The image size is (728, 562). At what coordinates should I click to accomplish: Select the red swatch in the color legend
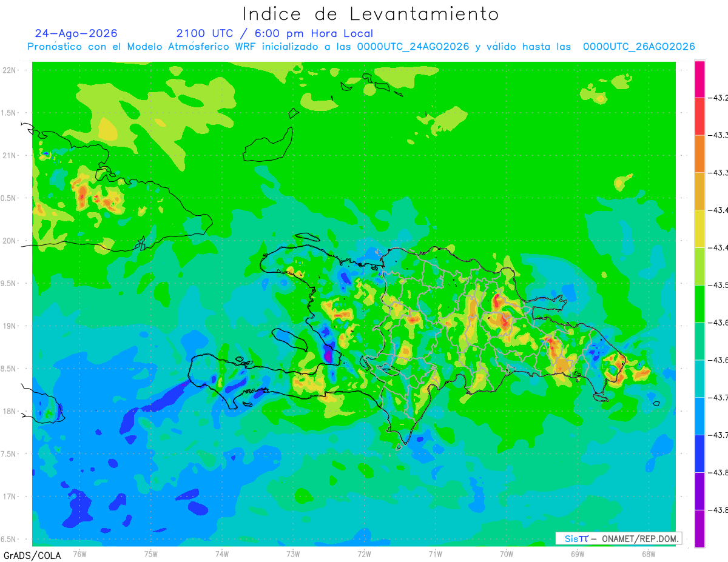699,116
